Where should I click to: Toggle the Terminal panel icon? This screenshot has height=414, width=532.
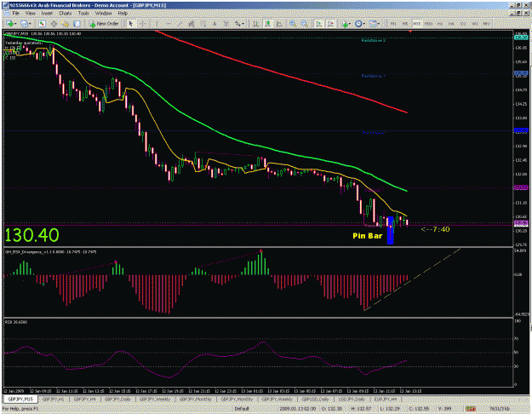77,24
